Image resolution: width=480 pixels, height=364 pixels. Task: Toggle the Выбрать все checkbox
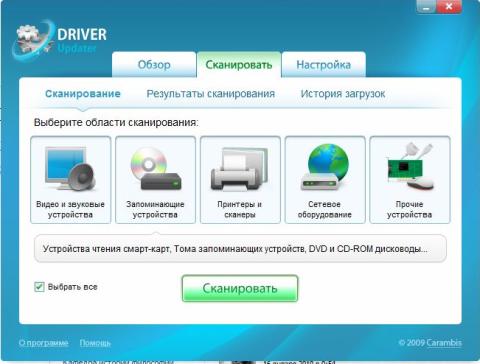coord(39,287)
